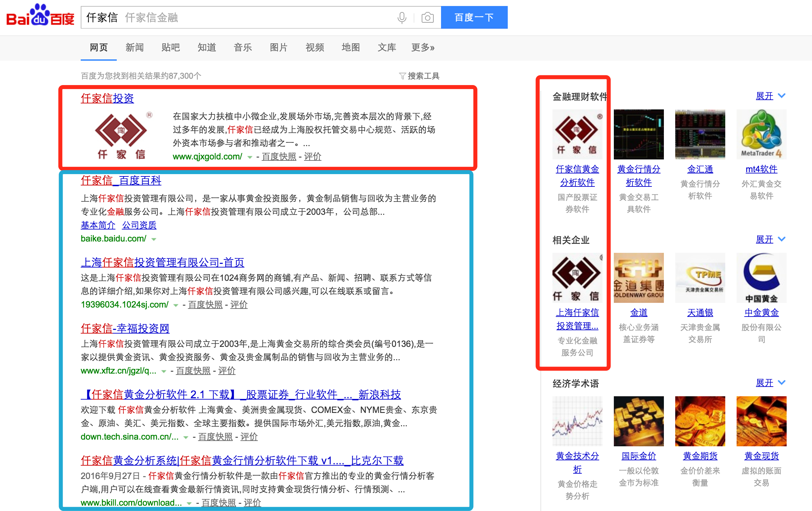812x511 pixels.
Task: Expand arrow beside www.bkill.com/download URL
Action: point(189,504)
